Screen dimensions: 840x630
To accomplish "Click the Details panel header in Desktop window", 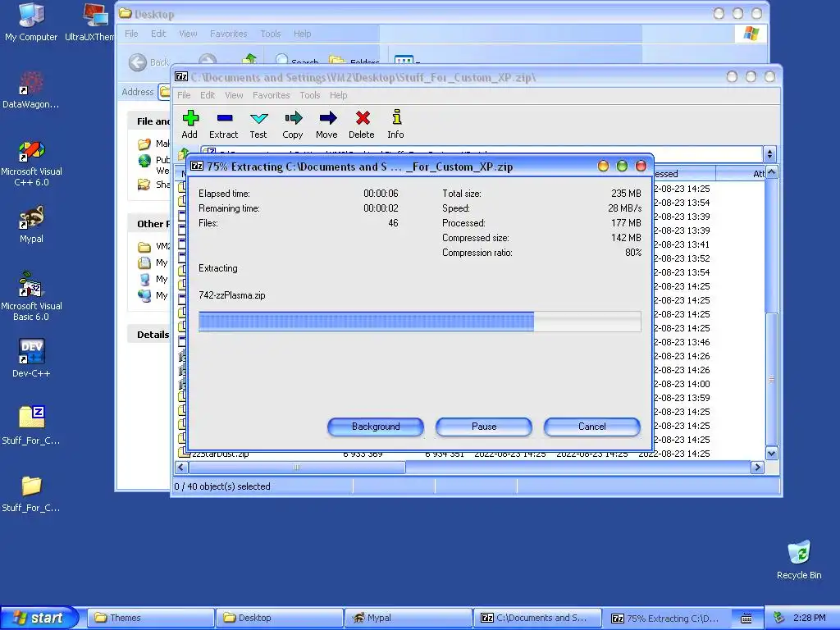I will [x=149, y=335].
